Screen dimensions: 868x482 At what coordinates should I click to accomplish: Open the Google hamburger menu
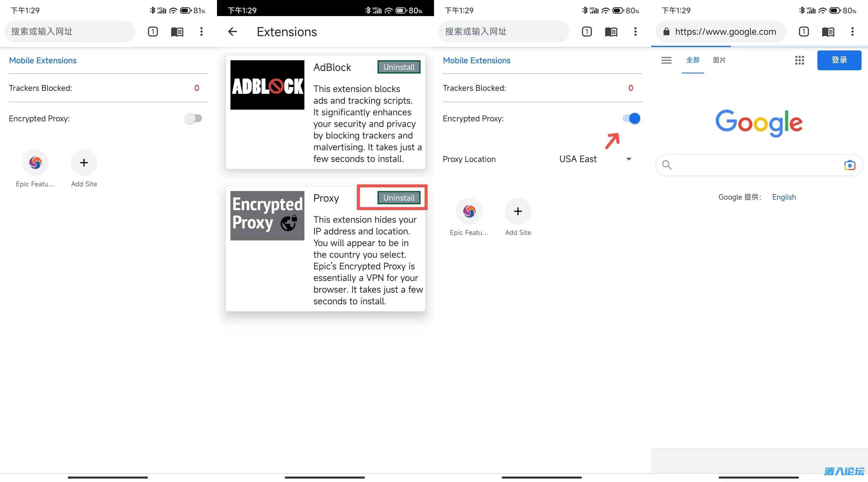click(x=666, y=60)
